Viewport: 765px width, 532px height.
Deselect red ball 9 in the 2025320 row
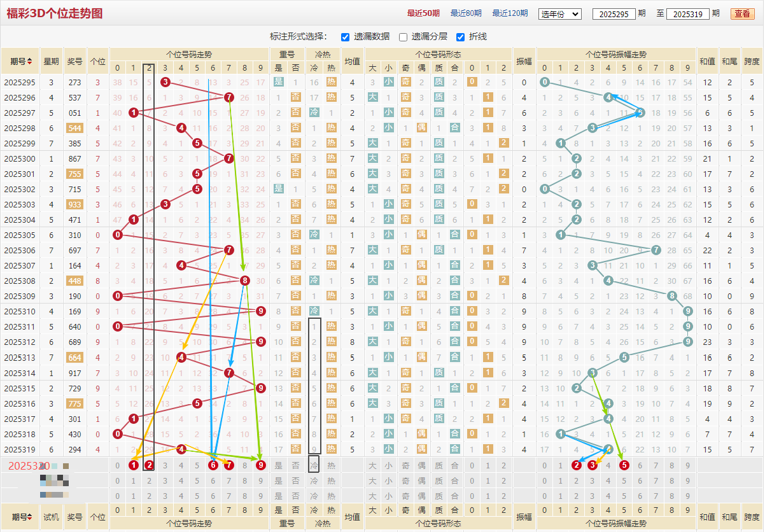(260, 465)
